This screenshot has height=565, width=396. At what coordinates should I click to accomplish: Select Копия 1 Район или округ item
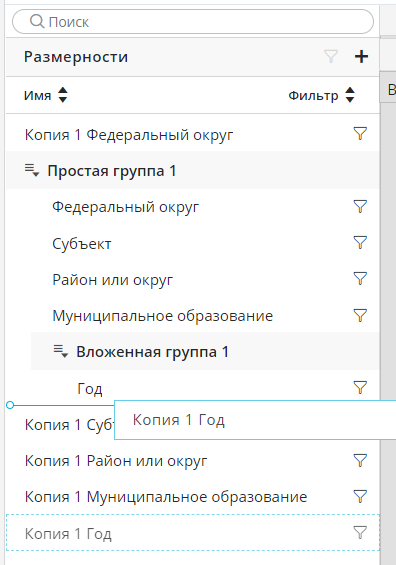[116, 461]
